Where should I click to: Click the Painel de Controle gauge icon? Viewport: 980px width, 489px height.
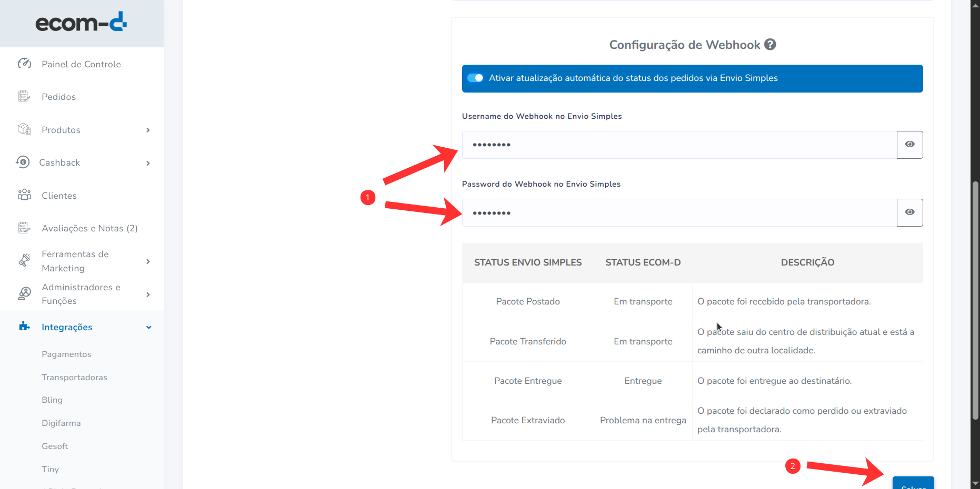[x=24, y=64]
